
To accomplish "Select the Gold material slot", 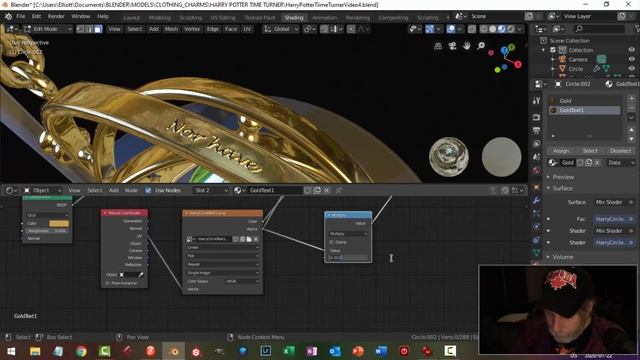I will tap(584, 100).
